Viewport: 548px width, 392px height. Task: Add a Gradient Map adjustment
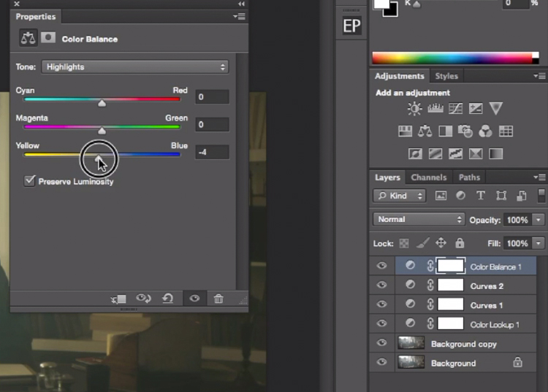(x=496, y=153)
